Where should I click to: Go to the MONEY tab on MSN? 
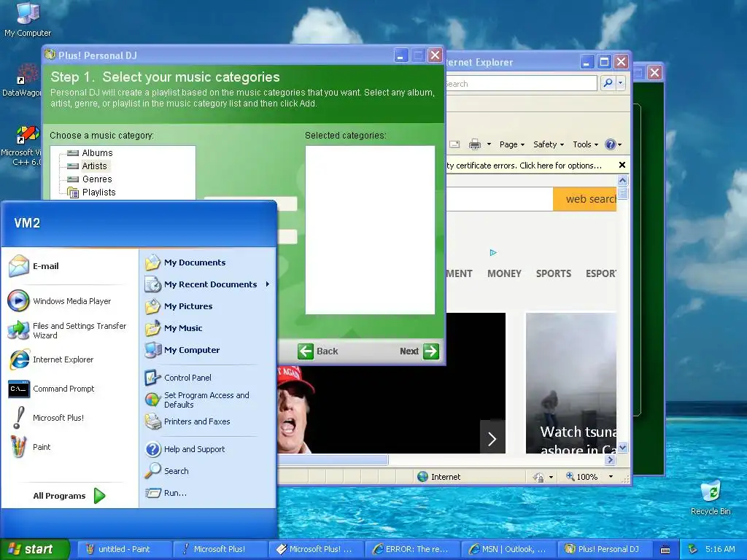[504, 273]
